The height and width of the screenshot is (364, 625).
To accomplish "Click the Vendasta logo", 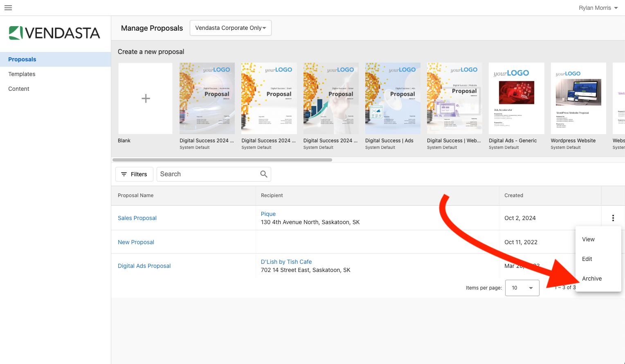I will [54, 33].
